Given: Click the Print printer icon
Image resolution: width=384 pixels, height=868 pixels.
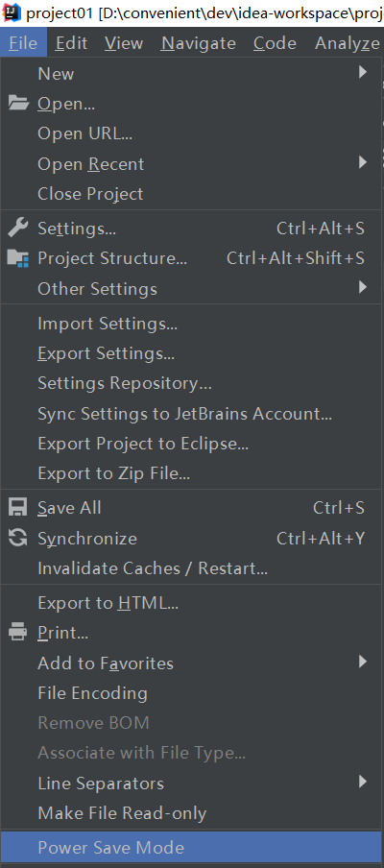Looking at the screenshot, I should [17, 632].
